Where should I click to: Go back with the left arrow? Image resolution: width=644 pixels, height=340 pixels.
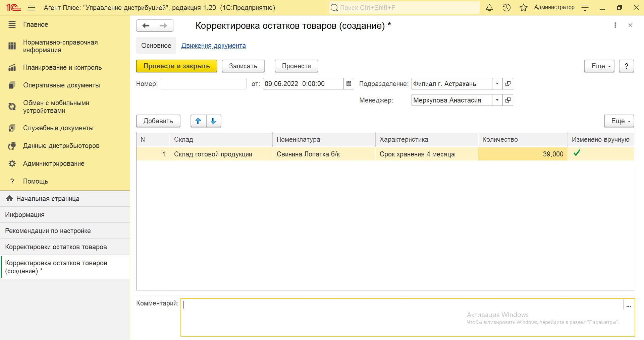click(x=146, y=25)
